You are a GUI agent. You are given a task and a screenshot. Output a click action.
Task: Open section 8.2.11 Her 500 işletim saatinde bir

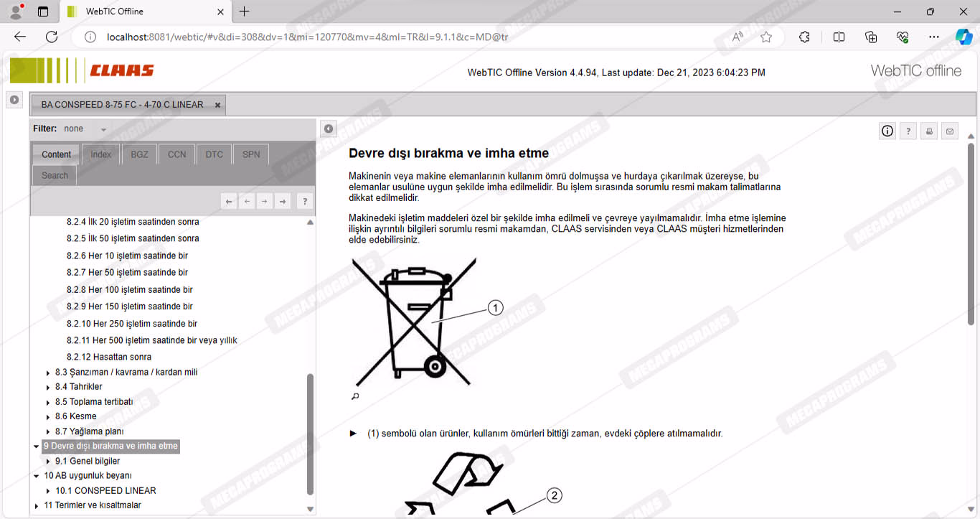click(x=152, y=340)
